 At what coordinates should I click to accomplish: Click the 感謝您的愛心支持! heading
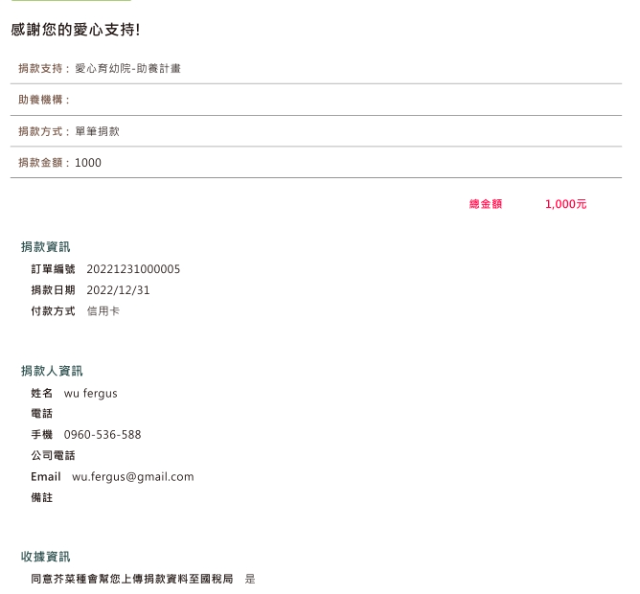[x=75, y=31]
